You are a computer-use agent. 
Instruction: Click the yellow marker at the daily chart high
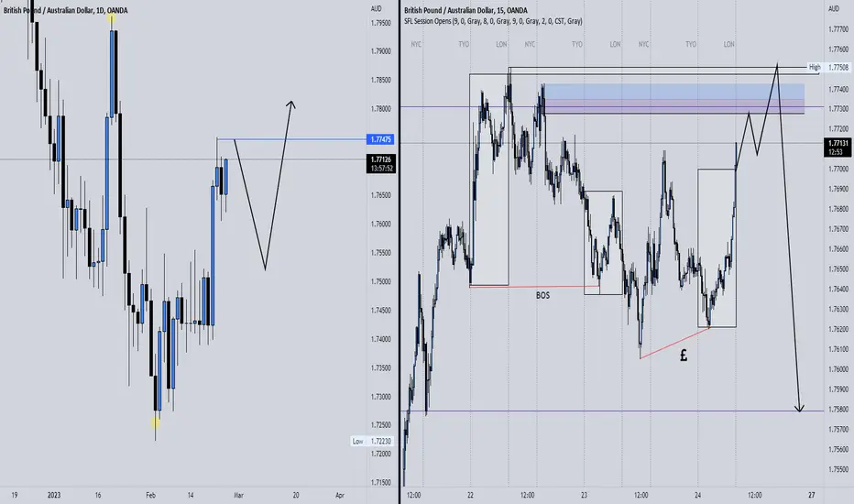(x=111, y=19)
